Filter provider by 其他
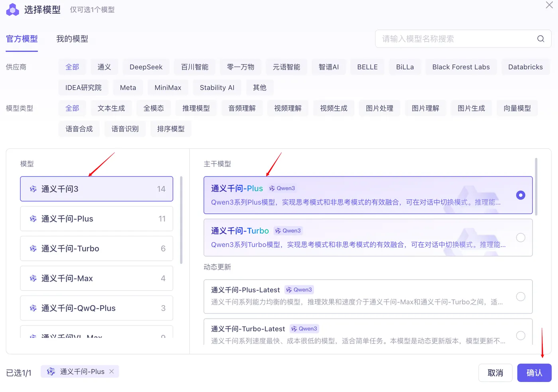The width and height of the screenshot is (558, 392). pyautogui.click(x=259, y=88)
